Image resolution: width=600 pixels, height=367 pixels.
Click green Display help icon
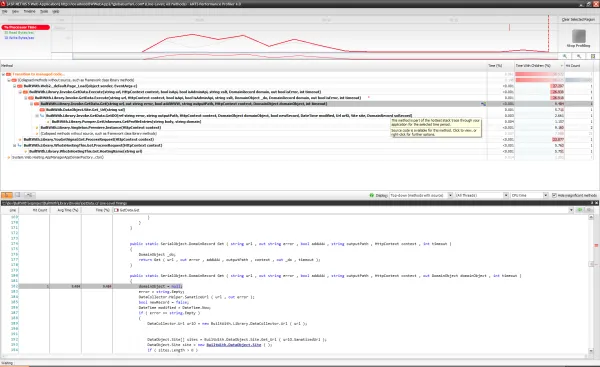click(x=372, y=195)
